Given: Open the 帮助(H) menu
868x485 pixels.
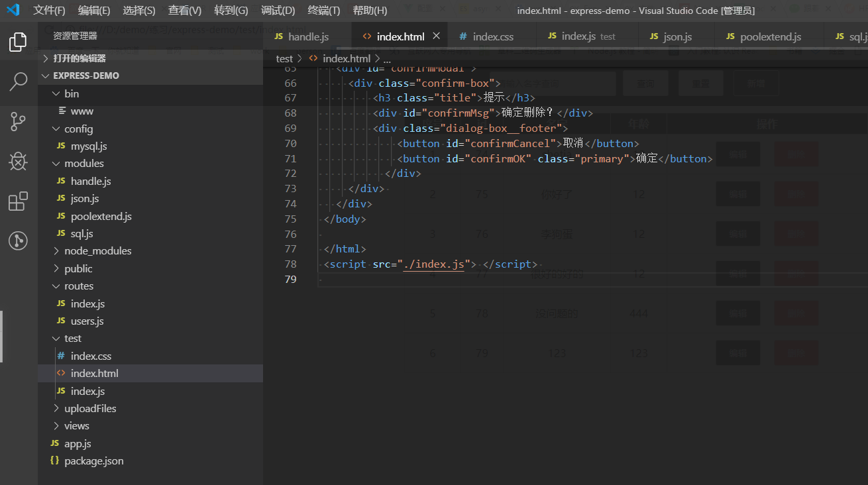Looking at the screenshot, I should (370, 11).
